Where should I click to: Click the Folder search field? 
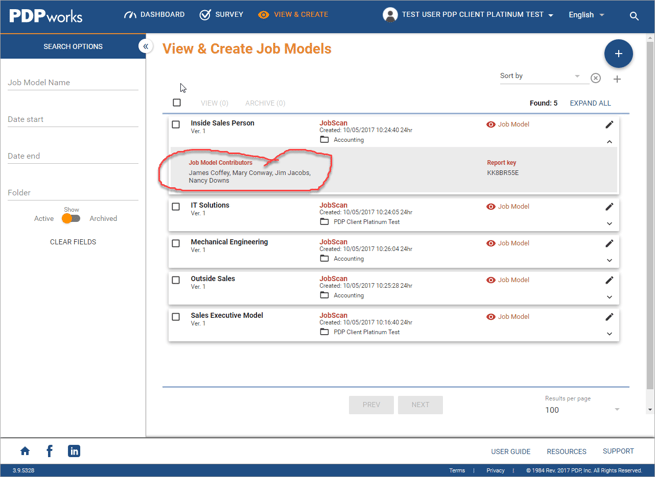pyautogui.click(x=73, y=193)
